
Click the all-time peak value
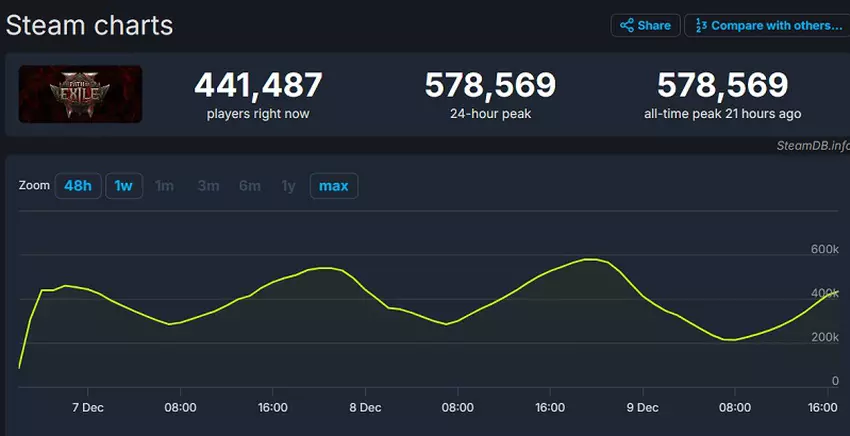click(722, 85)
